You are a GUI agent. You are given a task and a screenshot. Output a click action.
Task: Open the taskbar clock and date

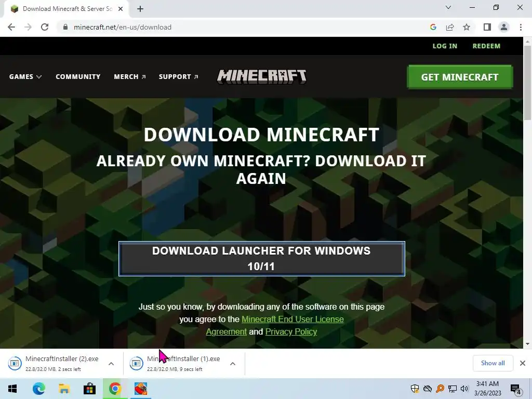(487, 389)
